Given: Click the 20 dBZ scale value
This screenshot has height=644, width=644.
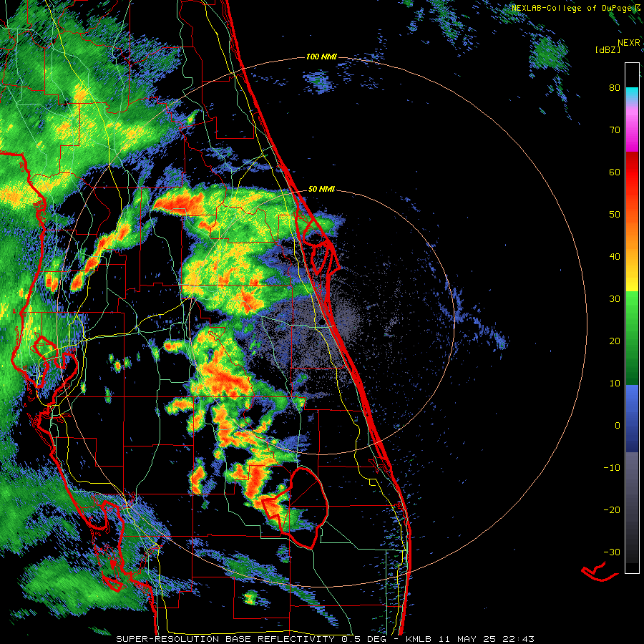Looking at the screenshot, I should point(615,341).
